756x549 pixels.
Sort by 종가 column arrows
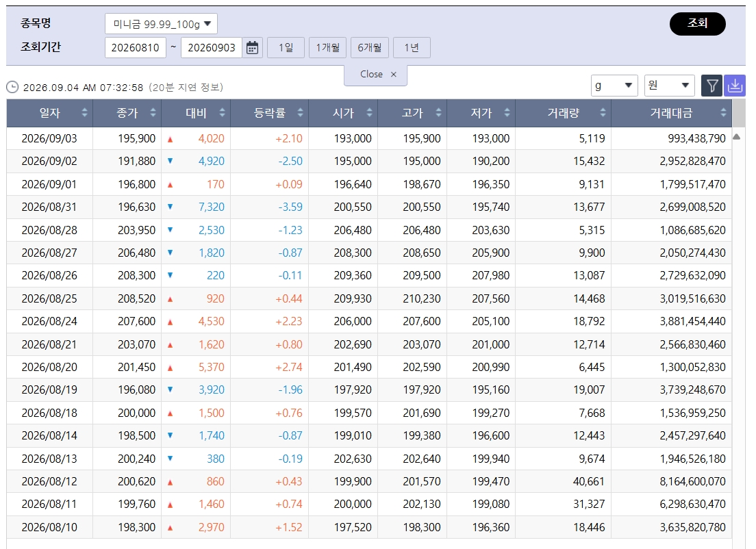153,113
